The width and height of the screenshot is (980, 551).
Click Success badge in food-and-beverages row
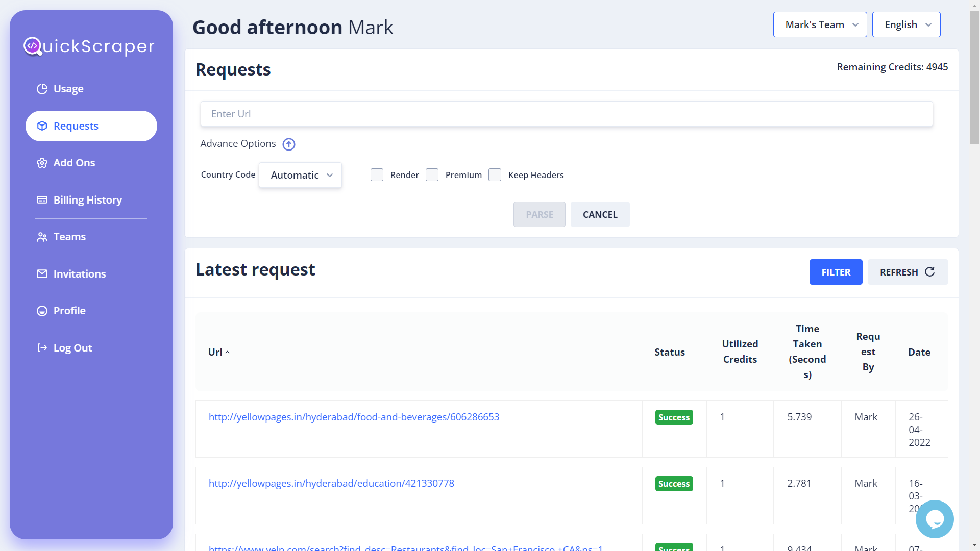[674, 417]
